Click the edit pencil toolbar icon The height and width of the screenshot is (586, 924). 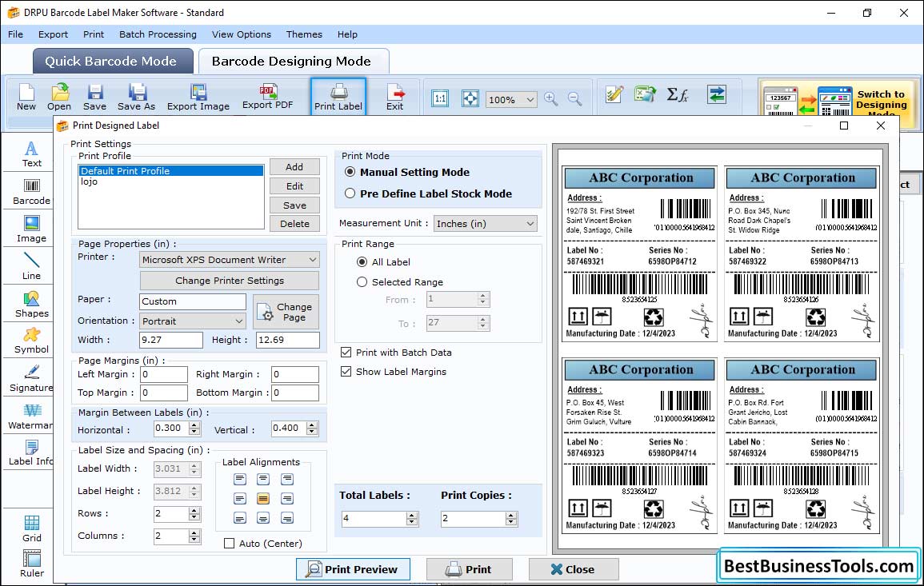tap(614, 94)
